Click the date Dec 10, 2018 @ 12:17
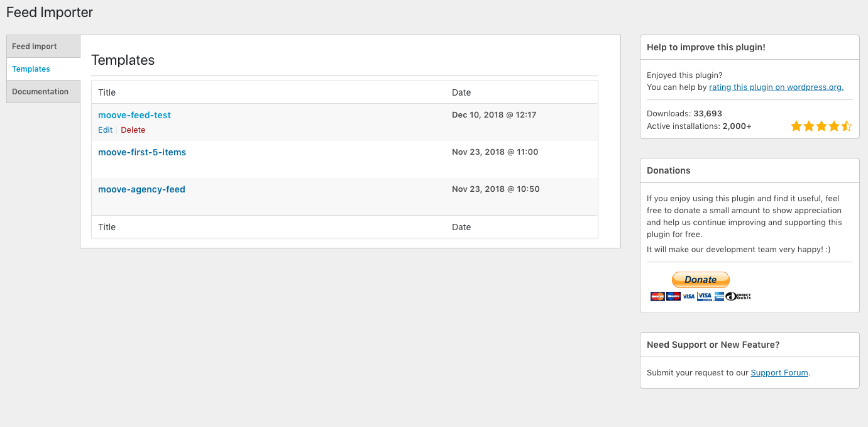Screen dimensions: 868x427 [x=494, y=115]
